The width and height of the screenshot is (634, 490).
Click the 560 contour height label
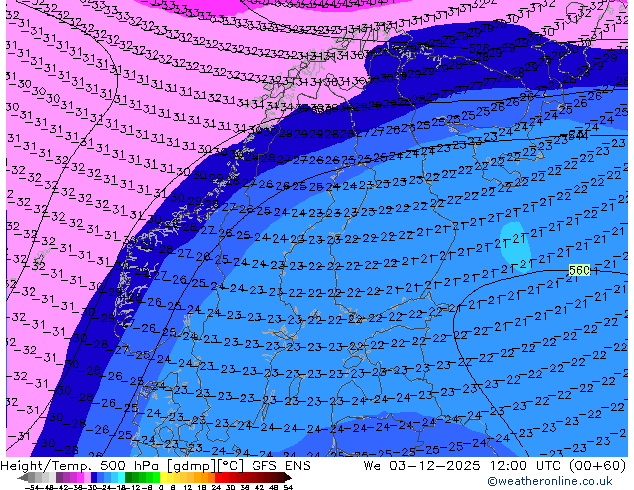(579, 270)
